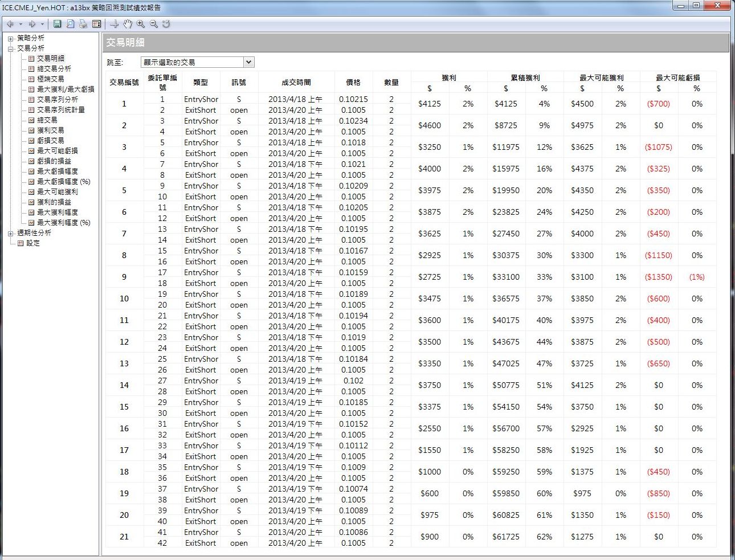Click the 最大可能虧損 column header

pyautogui.click(x=678, y=77)
